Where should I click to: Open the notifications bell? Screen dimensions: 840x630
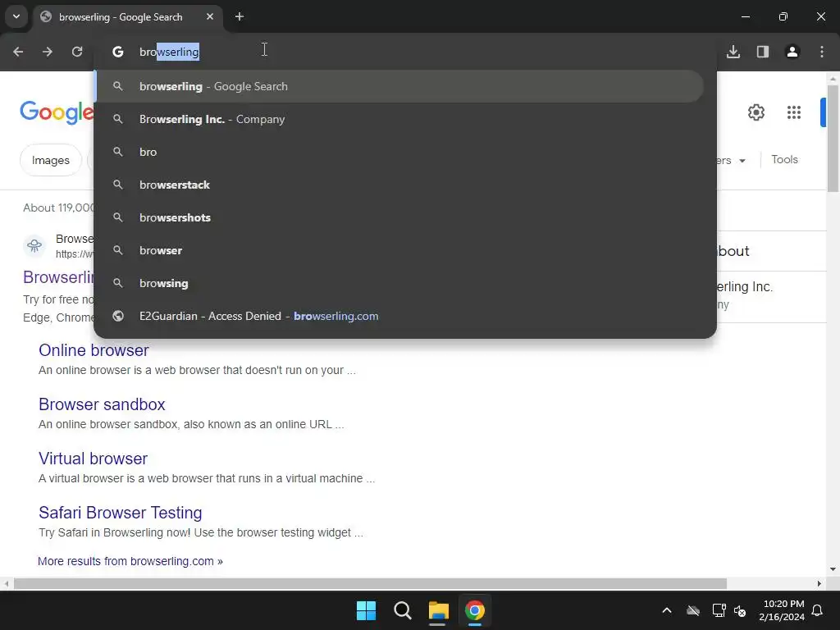coord(818,610)
